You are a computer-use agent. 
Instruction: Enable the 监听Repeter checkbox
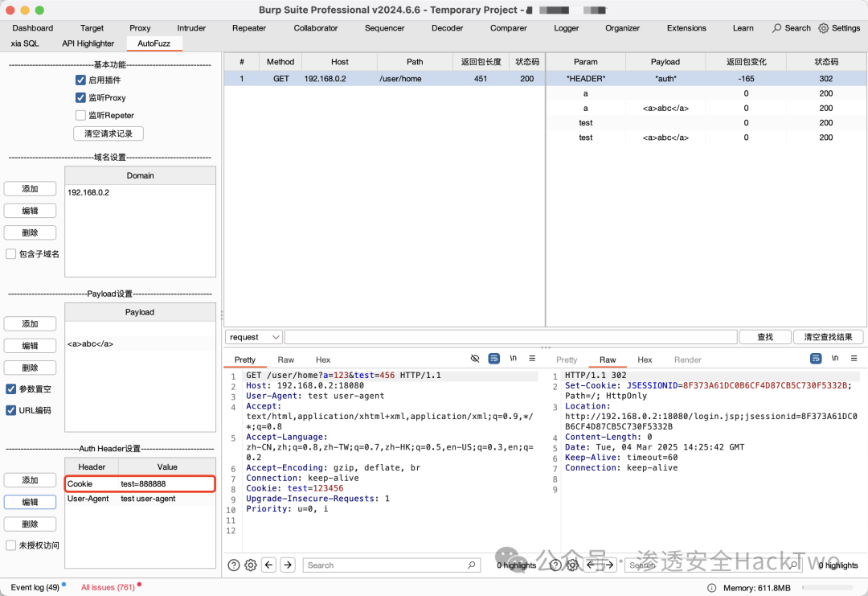pos(81,115)
